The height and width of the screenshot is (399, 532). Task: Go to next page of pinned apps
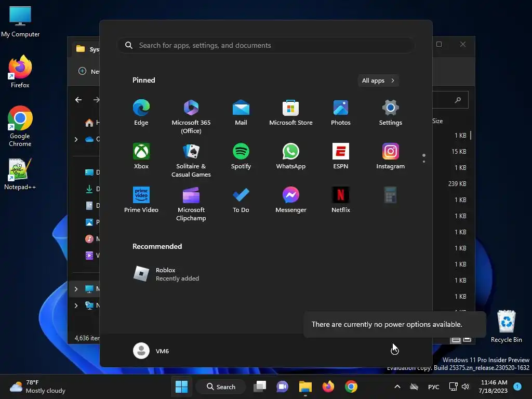[x=424, y=162]
